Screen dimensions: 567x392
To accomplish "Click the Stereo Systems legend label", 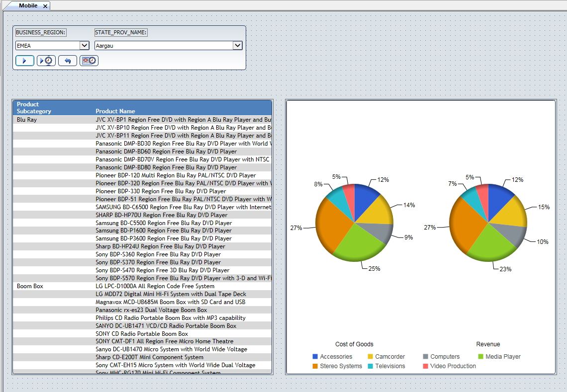I will [341, 366].
